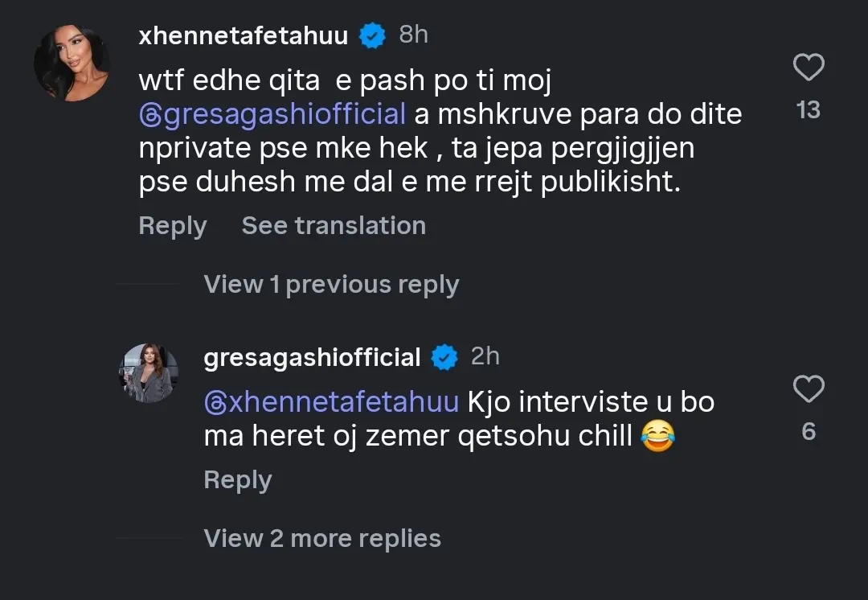Click verified badge beside gresagashiofficial username
The width and height of the screenshot is (868, 600).
tap(444, 357)
